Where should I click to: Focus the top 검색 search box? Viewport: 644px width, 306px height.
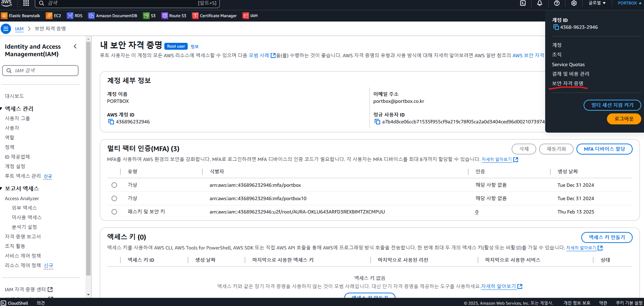click(127, 3)
